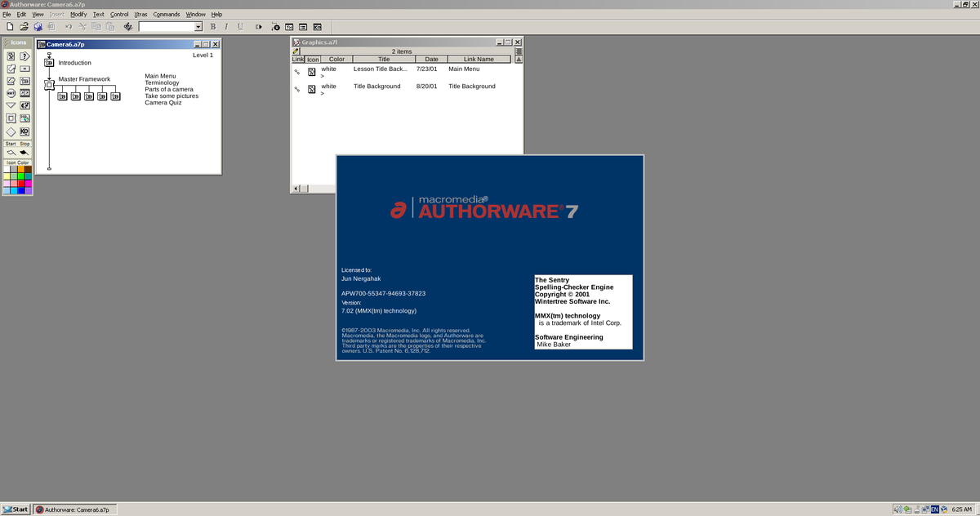The height and width of the screenshot is (516, 980).
Task: Open the Commands menu
Action: tap(167, 14)
